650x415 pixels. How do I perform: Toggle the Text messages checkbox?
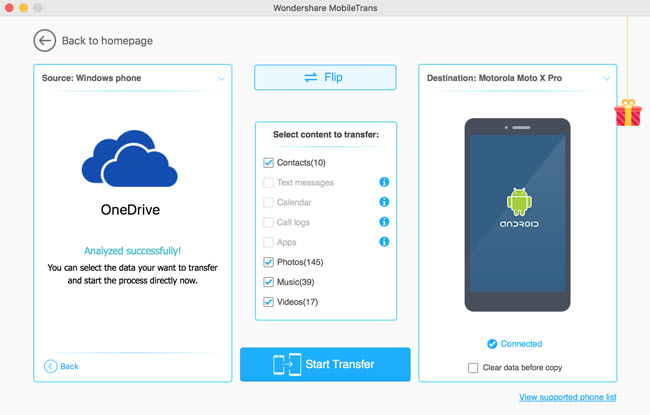[x=269, y=182]
